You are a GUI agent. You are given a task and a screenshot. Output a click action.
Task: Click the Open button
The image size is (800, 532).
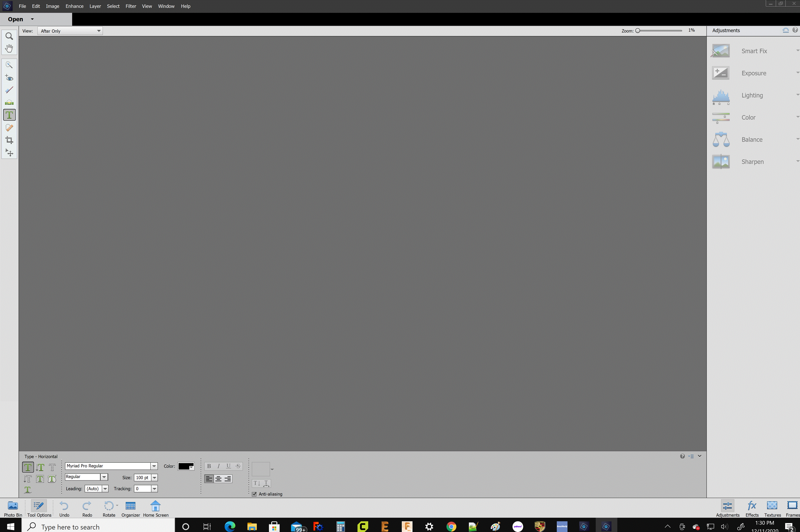[x=16, y=19]
